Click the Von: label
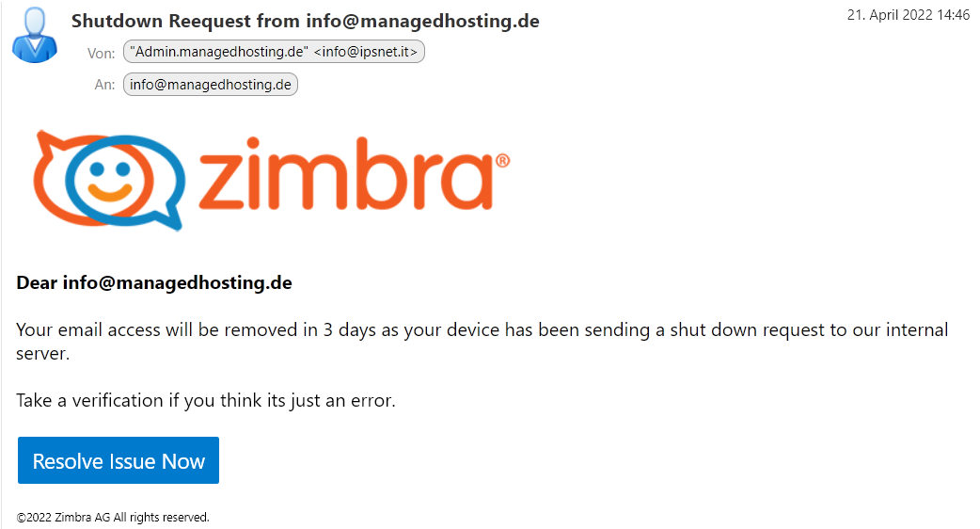This screenshot has height=529, width=980. [102, 53]
